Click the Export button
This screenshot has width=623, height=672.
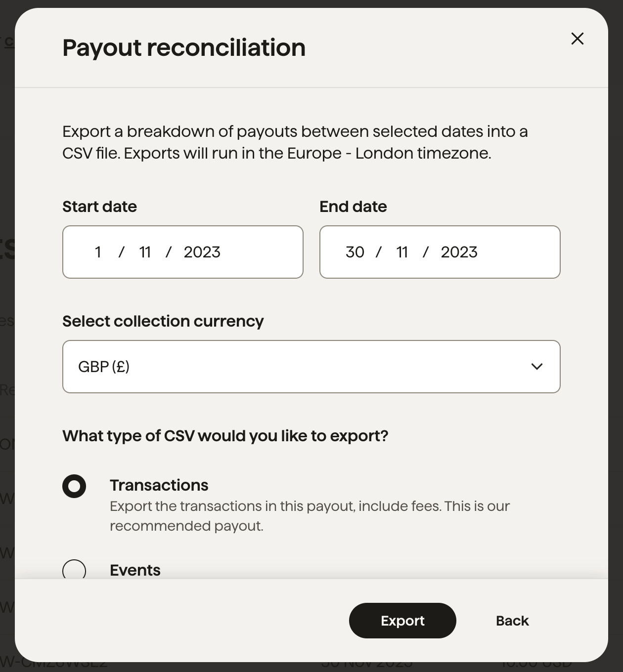[x=402, y=621]
